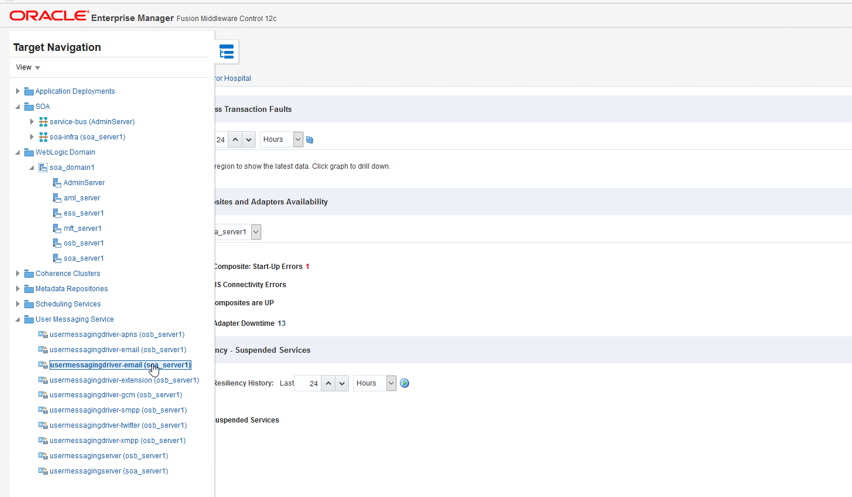Screen dimensions: 852x497
Task: Collapse soa_domain1 node arrow
Action: coord(32,167)
